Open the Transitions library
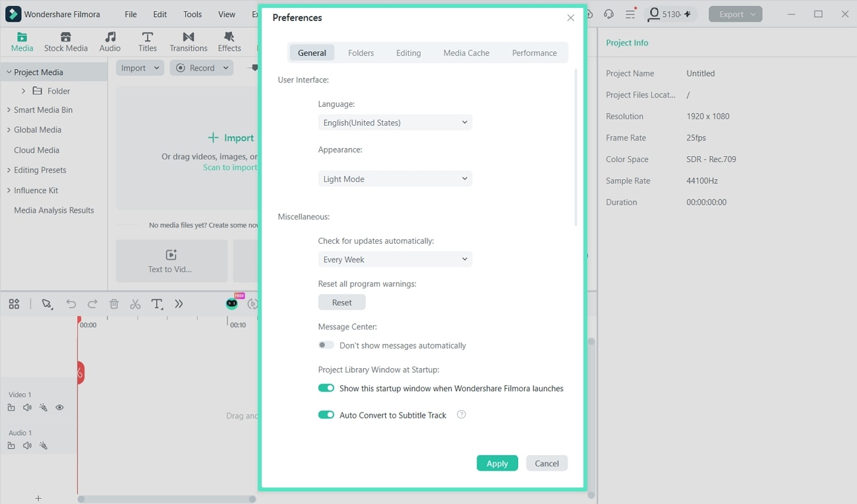The width and height of the screenshot is (857, 504). pos(189,42)
